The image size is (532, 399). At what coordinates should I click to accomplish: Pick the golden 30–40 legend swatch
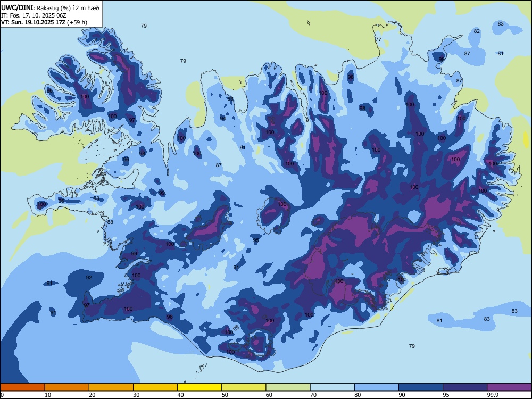155,387
